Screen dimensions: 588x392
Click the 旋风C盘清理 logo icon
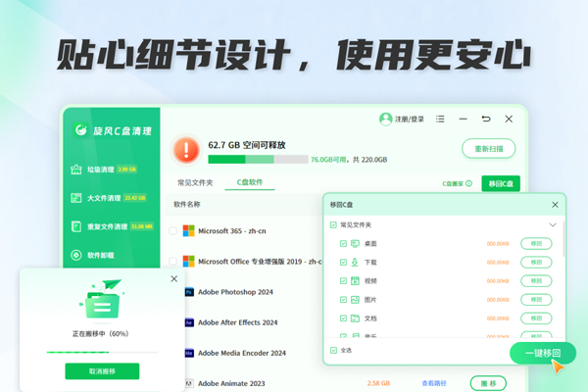coord(80,129)
